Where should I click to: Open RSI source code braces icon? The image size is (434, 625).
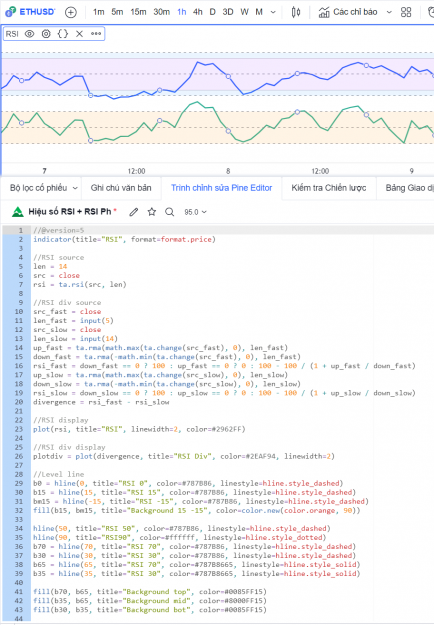[63, 34]
